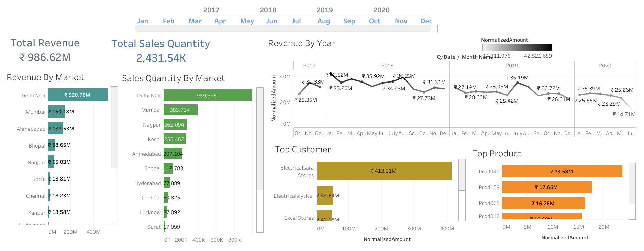644x251 pixels.
Task: Click the Top Customer vertical scrollbar
Action: pyautogui.click(x=462, y=175)
